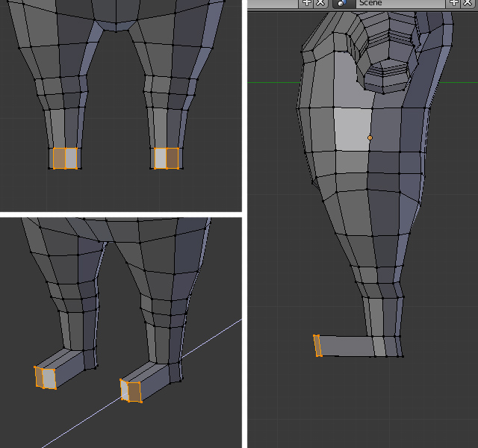Select the orange-outlined toe face in side view
The height and width of the screenshot is (448, 478).
[x=317, y=346]
